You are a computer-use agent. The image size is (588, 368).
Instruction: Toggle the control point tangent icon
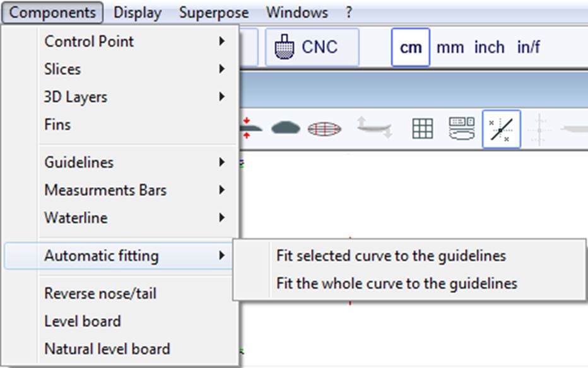(x=501, y=129)
